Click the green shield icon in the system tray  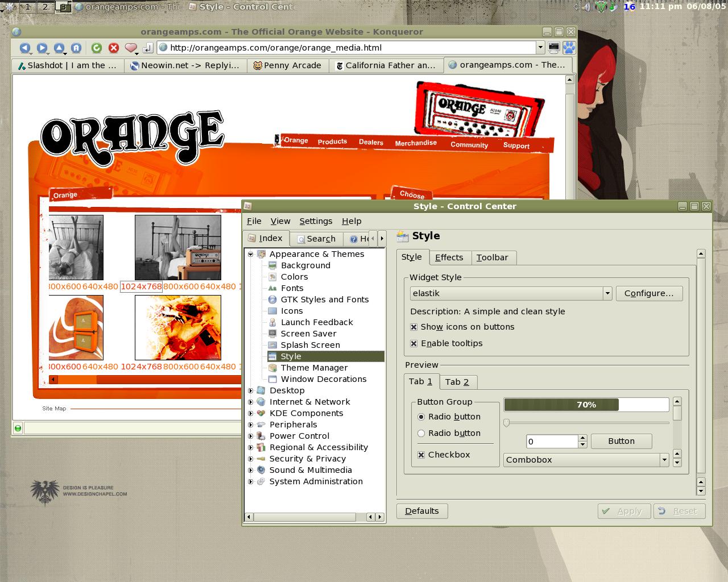click(x=601, y=7)
